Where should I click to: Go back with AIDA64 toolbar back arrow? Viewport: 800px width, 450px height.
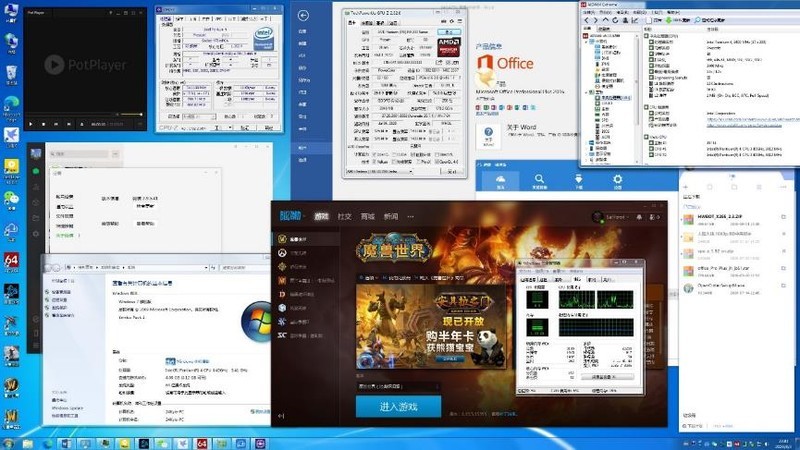tap(586, 20)
